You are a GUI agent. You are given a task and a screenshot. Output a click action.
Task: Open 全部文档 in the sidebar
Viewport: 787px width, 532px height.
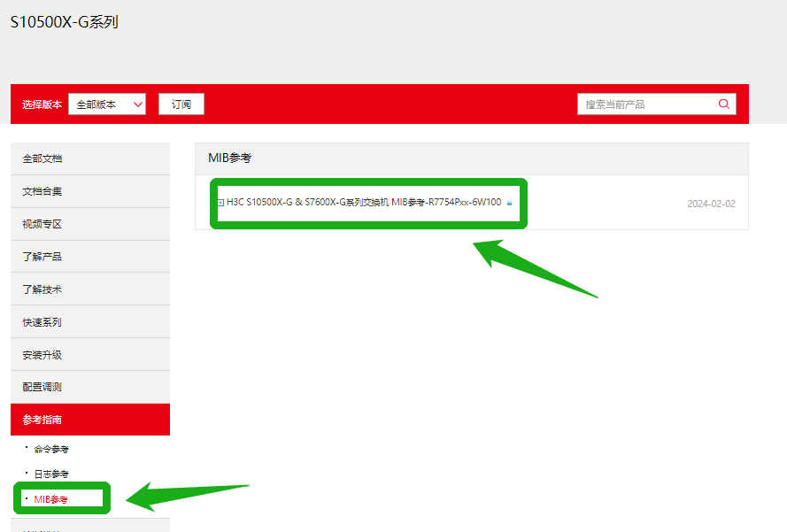coord(90,158)
